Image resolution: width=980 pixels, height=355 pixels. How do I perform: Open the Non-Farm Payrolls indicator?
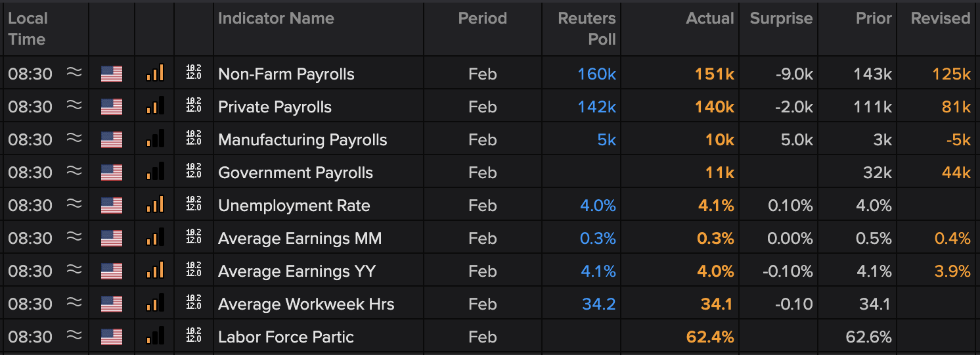click(x=286, y=74)
